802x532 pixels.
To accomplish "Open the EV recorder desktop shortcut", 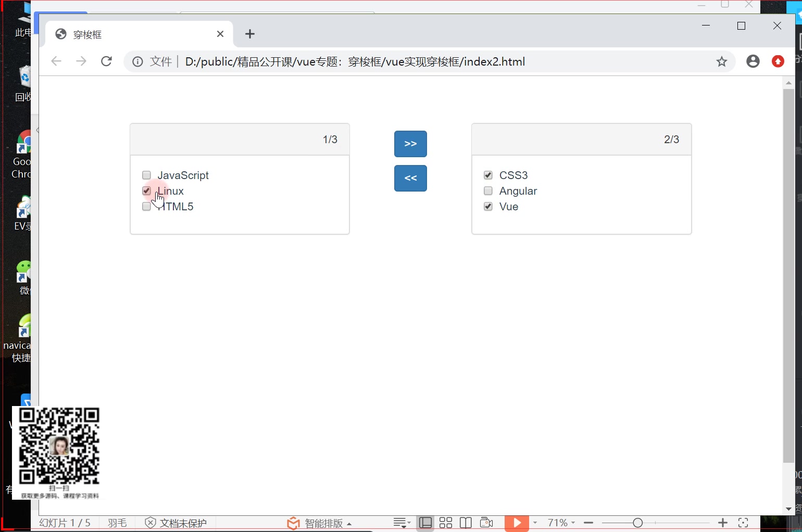I will point(22,213).
